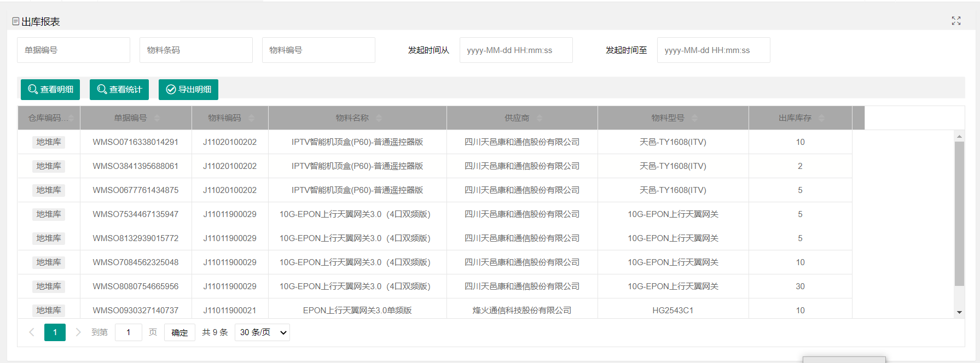The image size is (980, 363).
Task: Click the sort icon for 单据编号 column
Action: 157,118
